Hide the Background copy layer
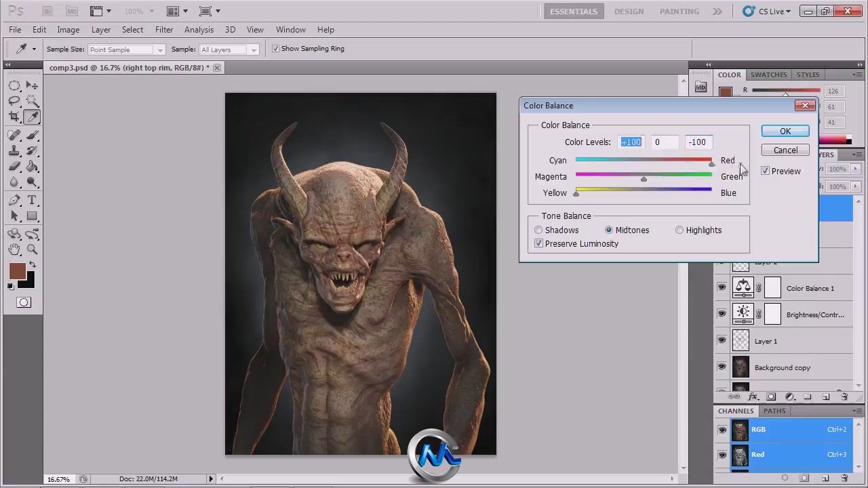The width and height of the screenshot is (868, 488). (x=722, y=367)
